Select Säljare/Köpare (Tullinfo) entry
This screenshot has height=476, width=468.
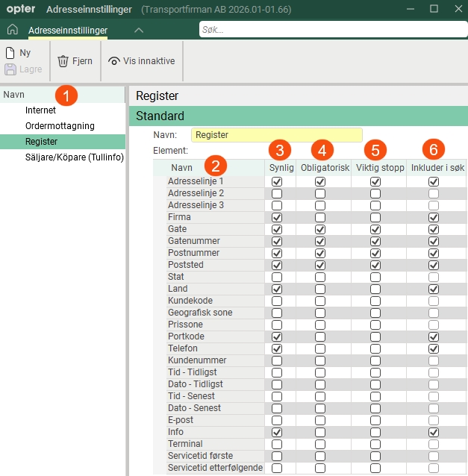[75, 157]
